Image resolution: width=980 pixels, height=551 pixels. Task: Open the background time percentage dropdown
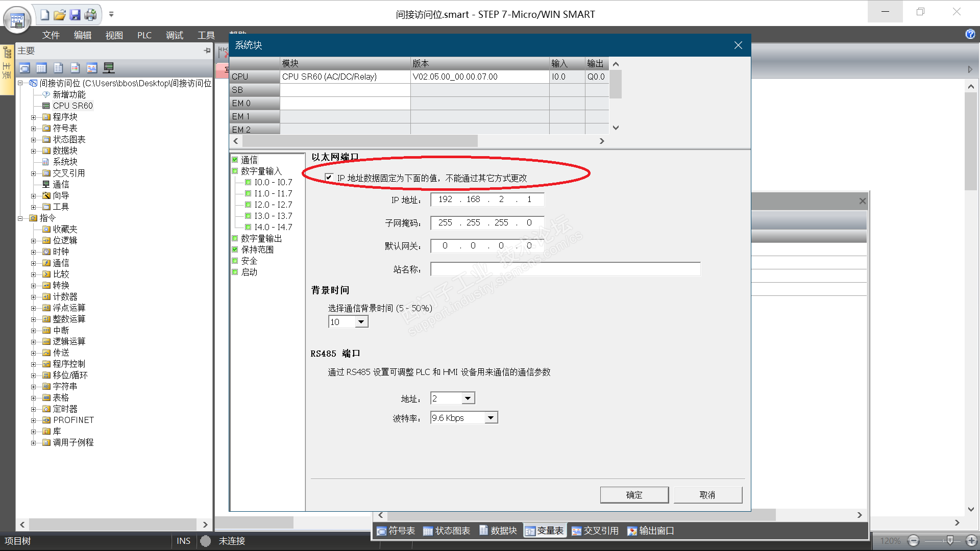(x=361, y=322)
